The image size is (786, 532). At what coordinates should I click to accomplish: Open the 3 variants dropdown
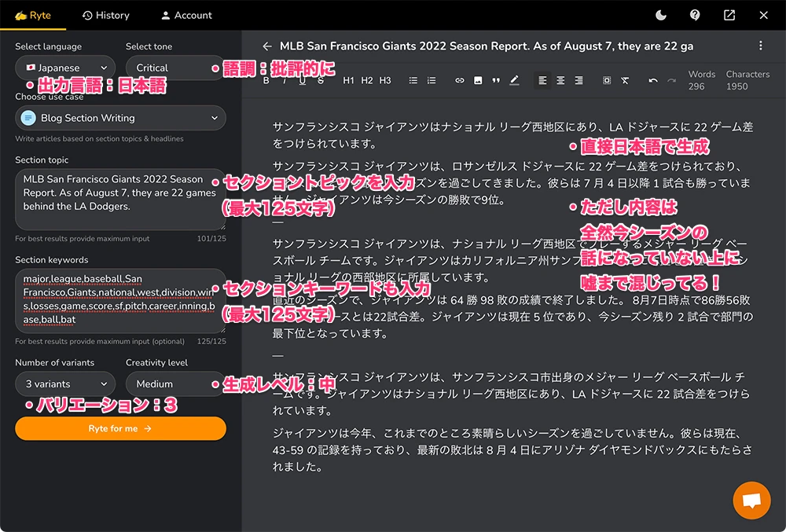point(65,383)
